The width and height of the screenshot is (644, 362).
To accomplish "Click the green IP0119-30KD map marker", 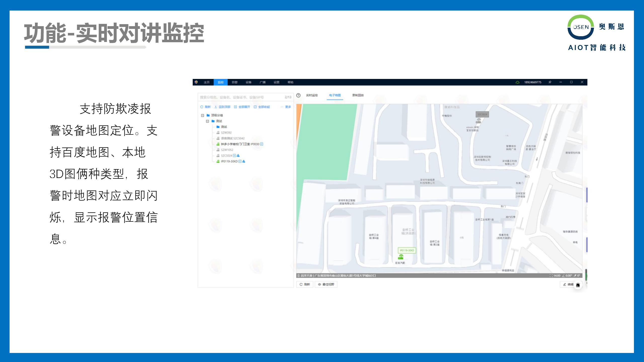I will [x=401, y=257].
